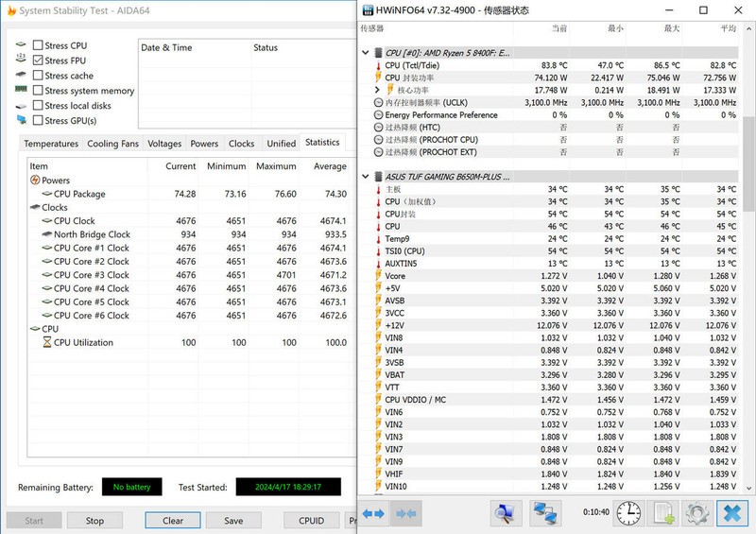Click the chip icon next to North Bridge Clock

click(x=46, y=234)
